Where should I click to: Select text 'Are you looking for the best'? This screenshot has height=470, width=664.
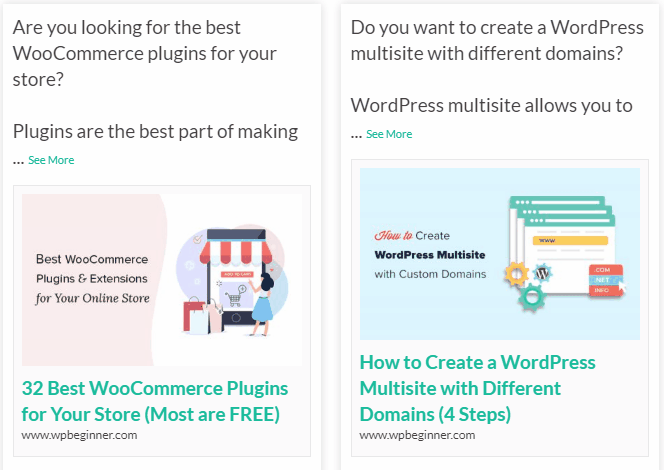tap(127, 28)
